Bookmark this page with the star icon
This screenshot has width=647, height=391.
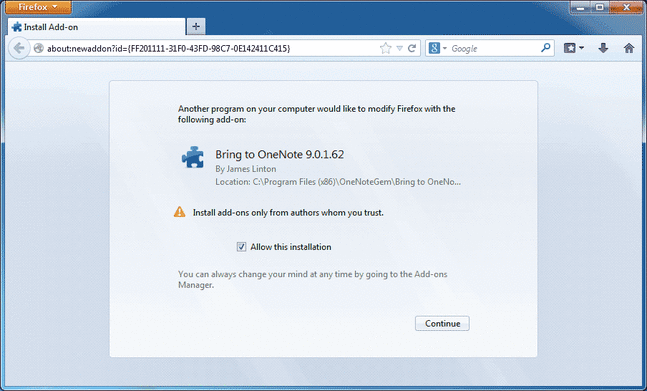[x=385, y=48]
